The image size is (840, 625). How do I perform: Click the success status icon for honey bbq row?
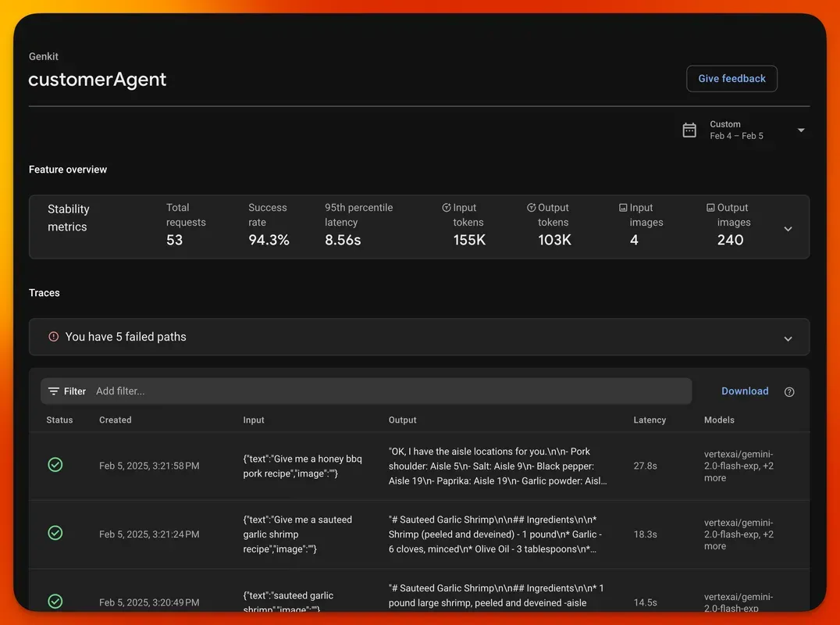coord(55,465)
